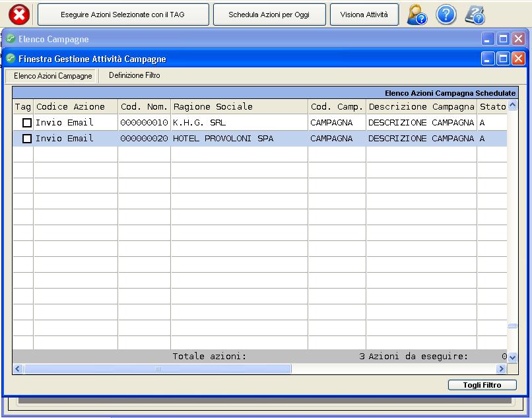Click the Totale azioni label
532x418 pixels.
pyautogui.click(x=209, y=356)
